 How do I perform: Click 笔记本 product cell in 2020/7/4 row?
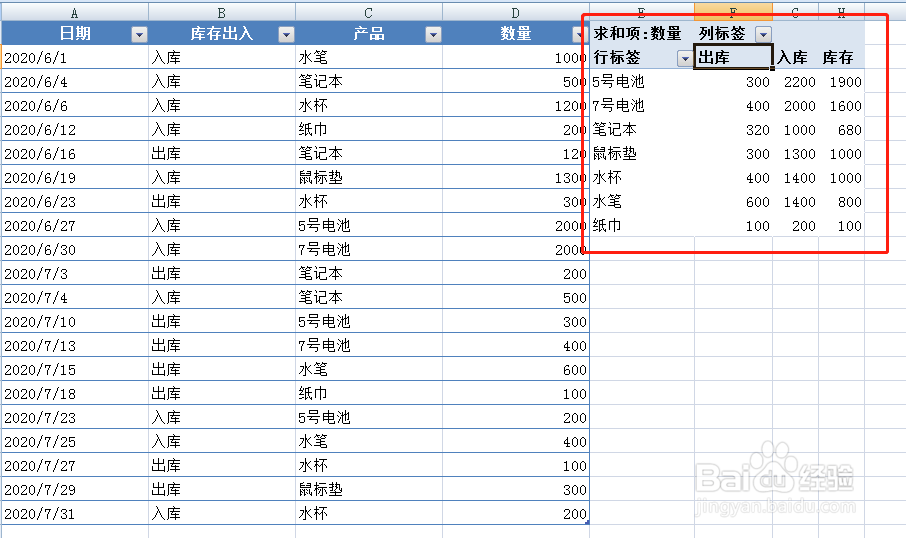pos(369,298)
